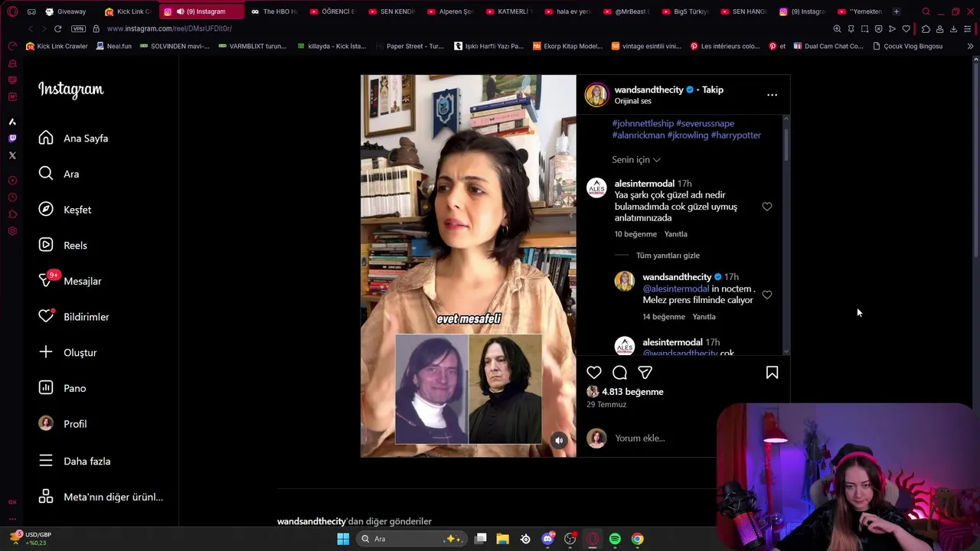Screen dimensions: 980x551
Task: Collapse replies with Tüm yanıtları gizle
Action: coord(668,256)
